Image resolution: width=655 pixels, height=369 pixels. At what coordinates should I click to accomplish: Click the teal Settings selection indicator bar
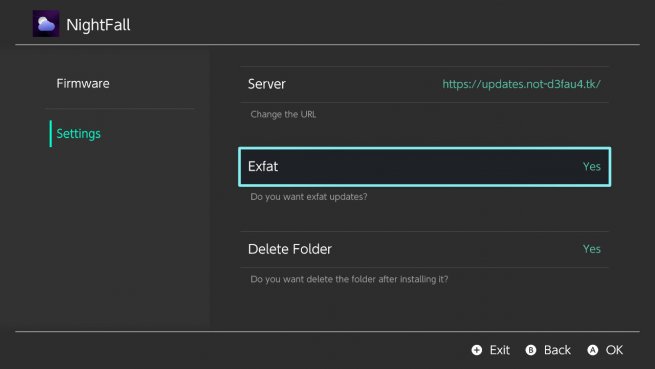[x=51, y=134]
